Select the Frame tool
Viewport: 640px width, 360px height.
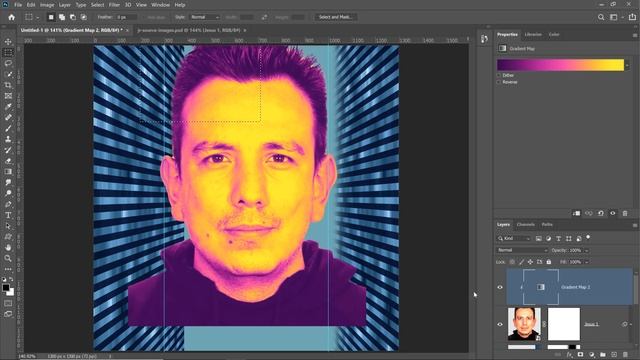[8, 96]
